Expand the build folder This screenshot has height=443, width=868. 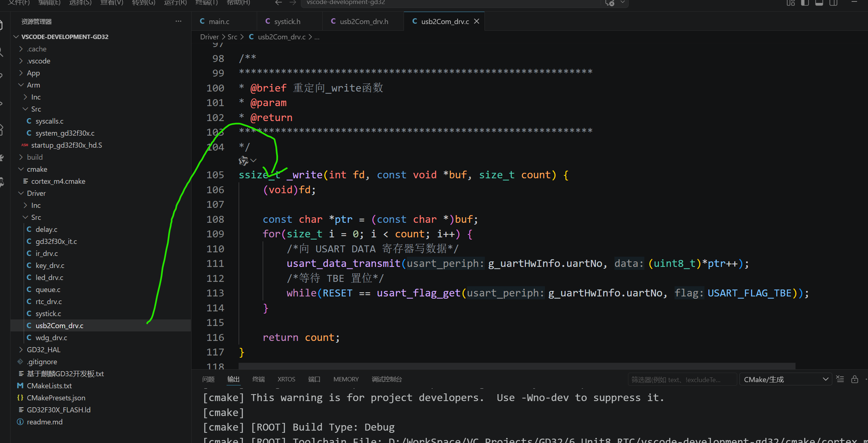click(x=35, y=157)
